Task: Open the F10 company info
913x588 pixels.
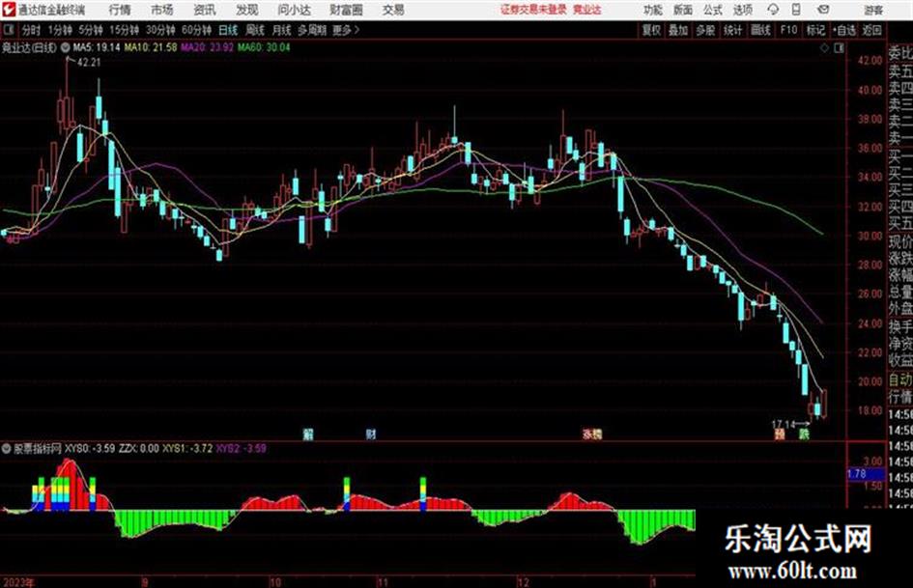Action: point(788,30)
